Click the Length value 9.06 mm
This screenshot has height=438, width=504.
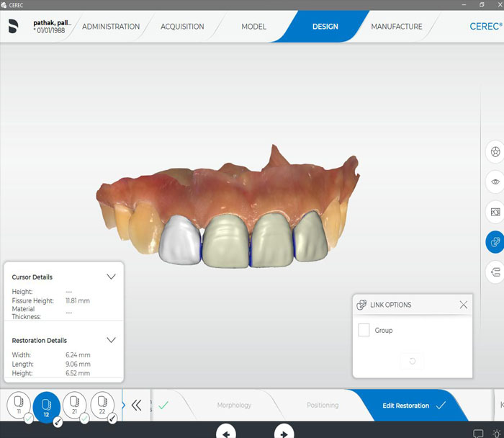pyautogui.click(x=78, y=364)
